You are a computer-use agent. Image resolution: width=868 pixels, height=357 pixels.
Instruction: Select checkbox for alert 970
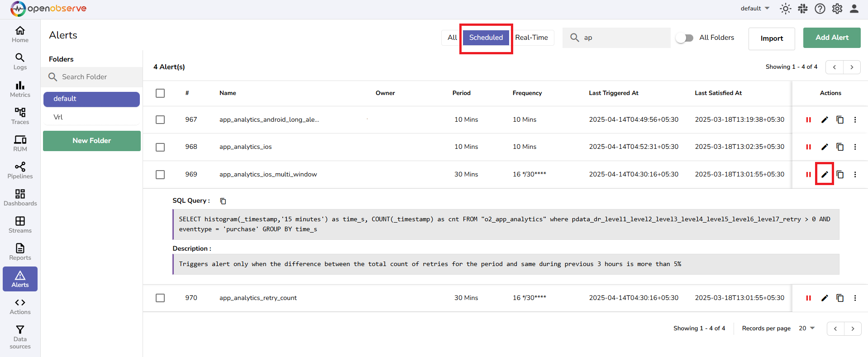pyautogui.click(x=160, y=298)
